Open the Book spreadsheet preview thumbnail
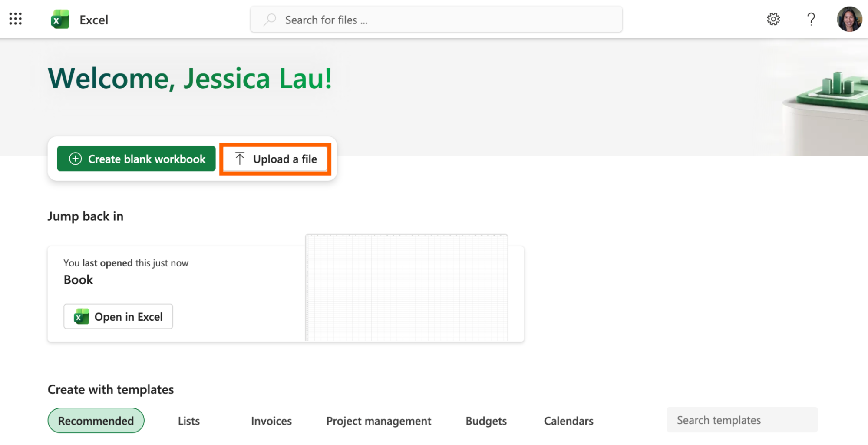Viewport: 868px width, 445px height. (406, 288)
